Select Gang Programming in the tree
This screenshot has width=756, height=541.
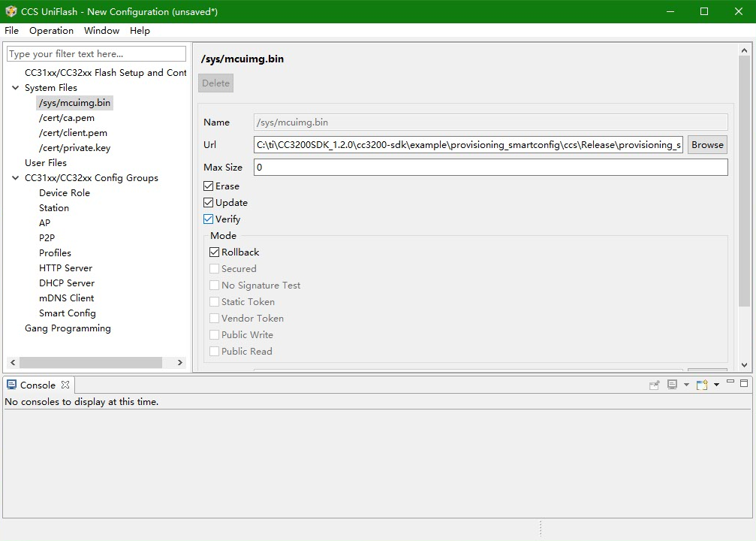pyautogui.click(x=68, y=328)
